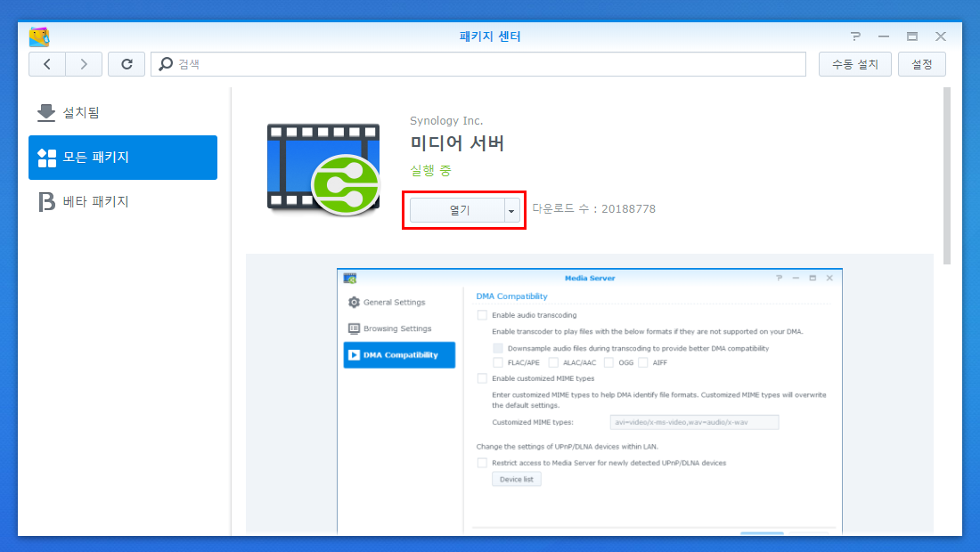This screenshot has height=552, width=980.
Task: Click the Media Server film strip icon
Action: (x=323, y=169)
